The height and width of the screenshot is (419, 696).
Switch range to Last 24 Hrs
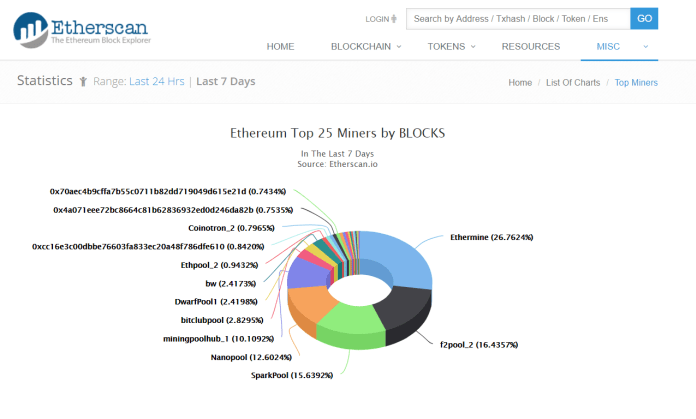[157, 82]
